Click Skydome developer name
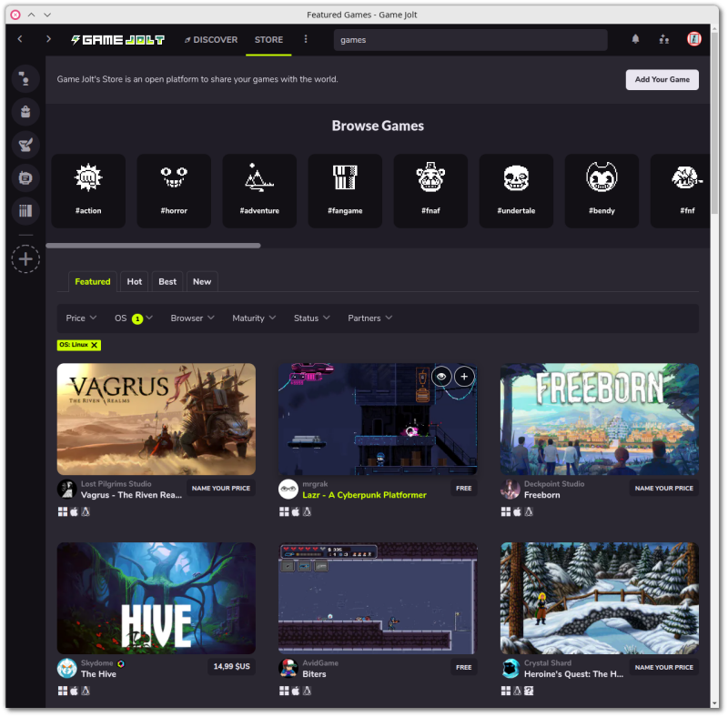Image resolution: width=728 pixels, height=717 pixels. pos(97,663)
